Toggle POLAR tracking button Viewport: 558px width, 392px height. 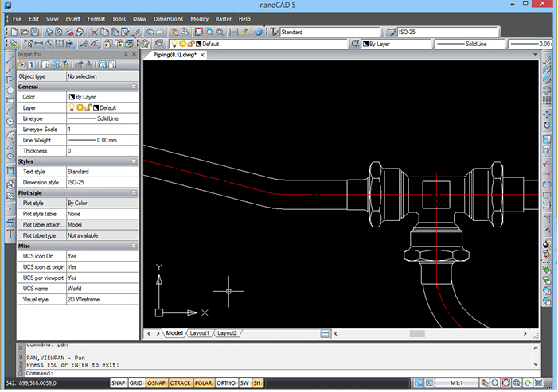(204, 382)
